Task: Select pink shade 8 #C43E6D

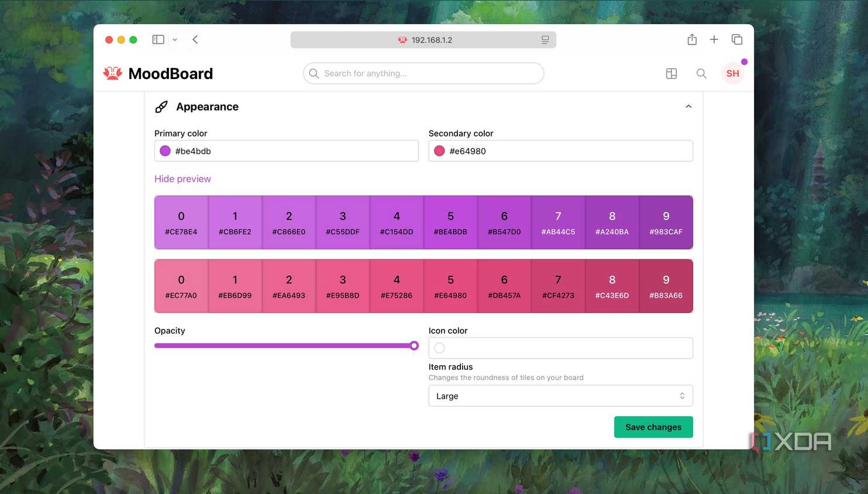Action: pyautogui.click(x=612, y=286)
